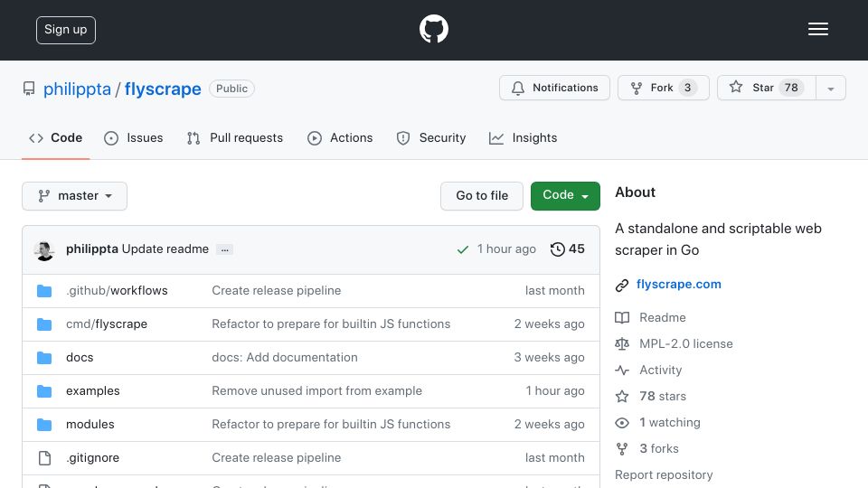Open the modules folder
868x488 pixels.
click(x=90, y=425)
